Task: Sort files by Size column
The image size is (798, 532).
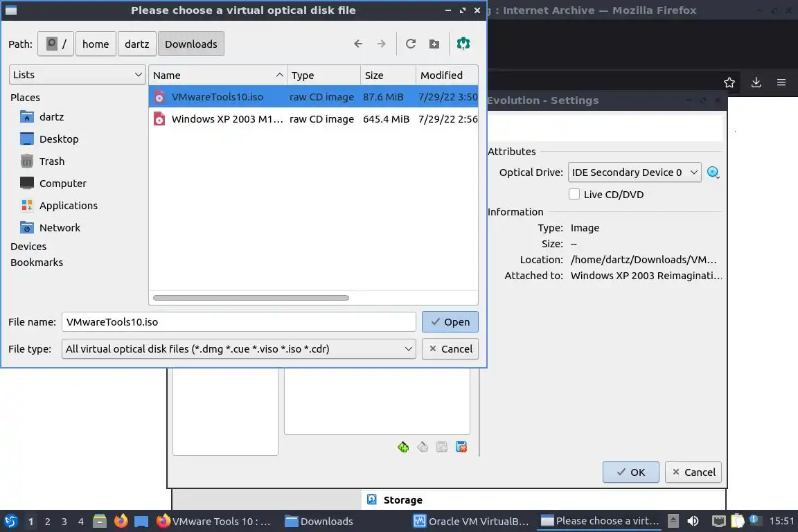Action: [389, 76]
